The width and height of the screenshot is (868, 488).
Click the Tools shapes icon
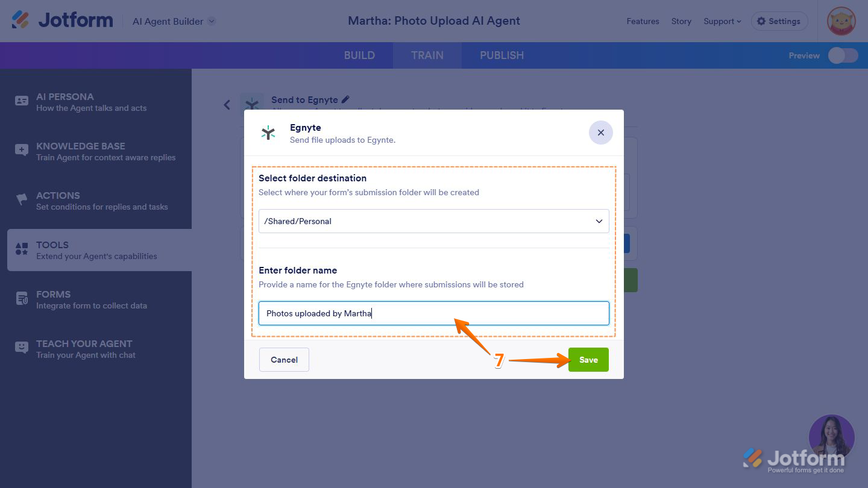click(x=22, y=249)
